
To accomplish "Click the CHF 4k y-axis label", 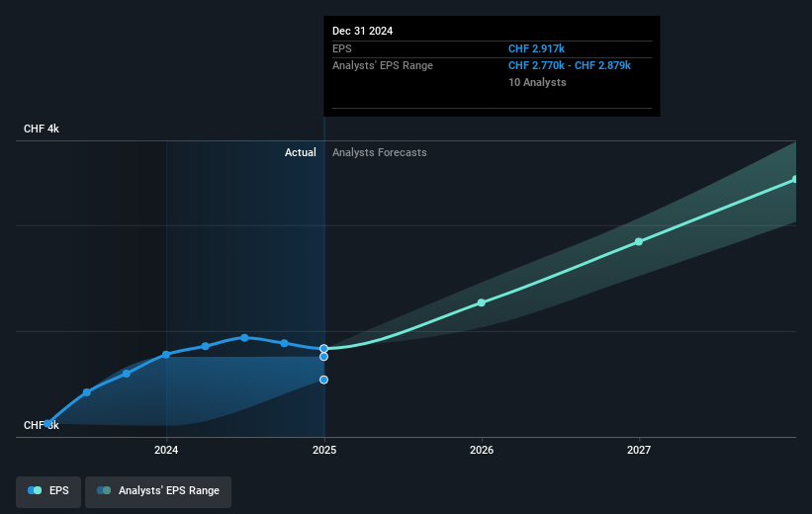I will tap(42, 128).
